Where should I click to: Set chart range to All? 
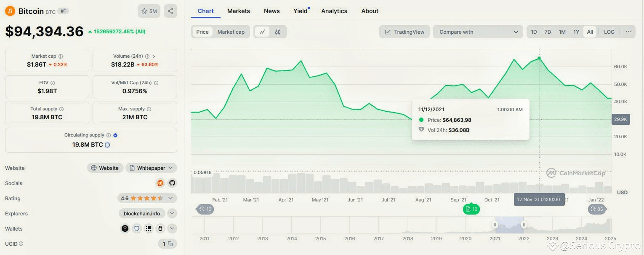click(x=590, y=32)
